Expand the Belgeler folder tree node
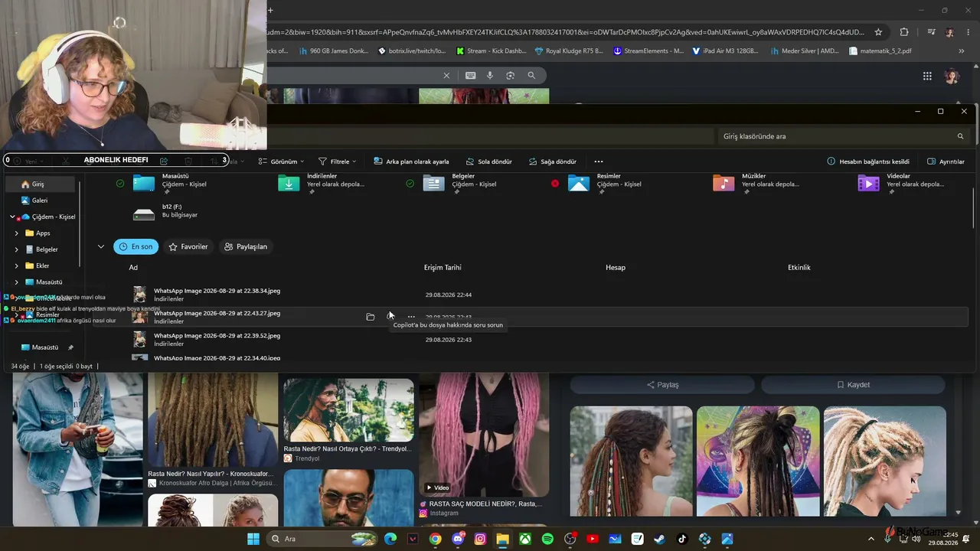The image size is (980, 551). (x=17, y=249)
